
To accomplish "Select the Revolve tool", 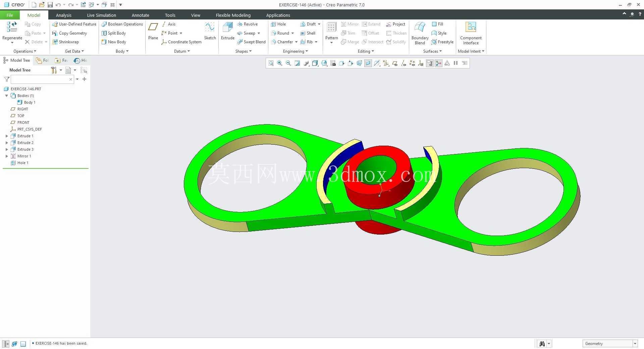I will point(247,24).
